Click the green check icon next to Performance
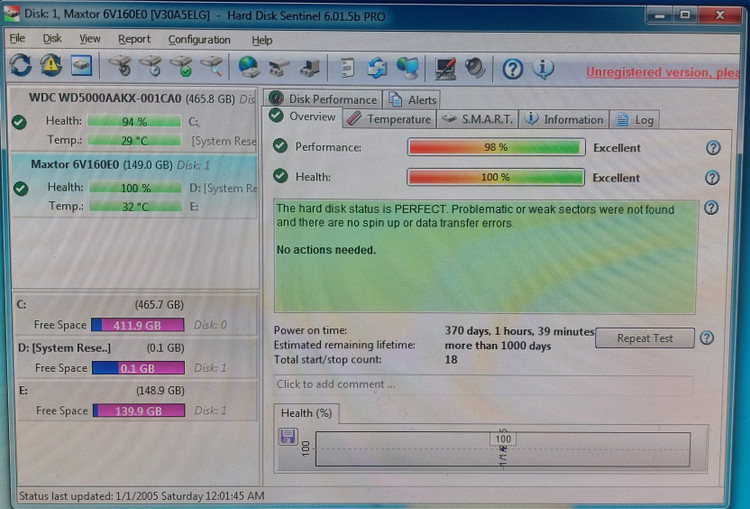 click(x=280, y=146)
